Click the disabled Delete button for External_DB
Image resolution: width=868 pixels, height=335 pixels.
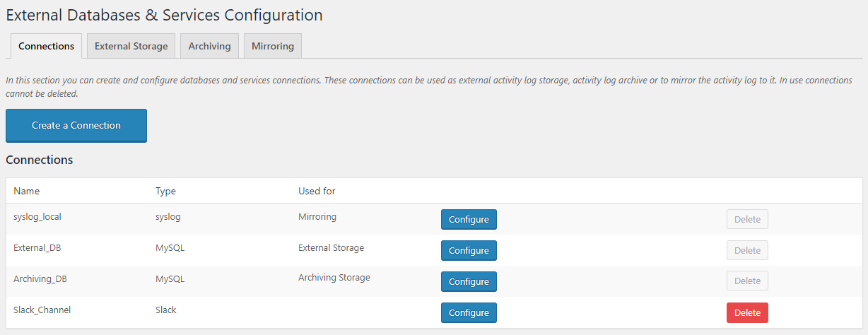click(x=747, y=250)
